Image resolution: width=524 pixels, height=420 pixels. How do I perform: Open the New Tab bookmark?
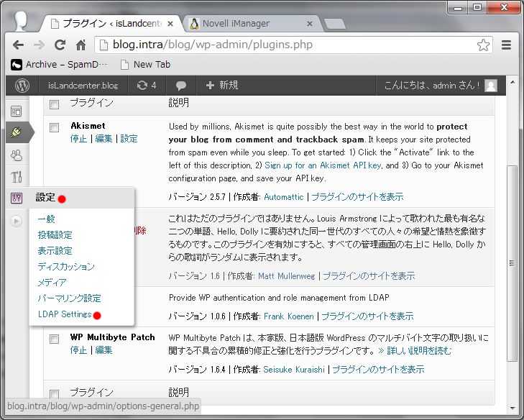pyautogui.click(x=145, y=64)
